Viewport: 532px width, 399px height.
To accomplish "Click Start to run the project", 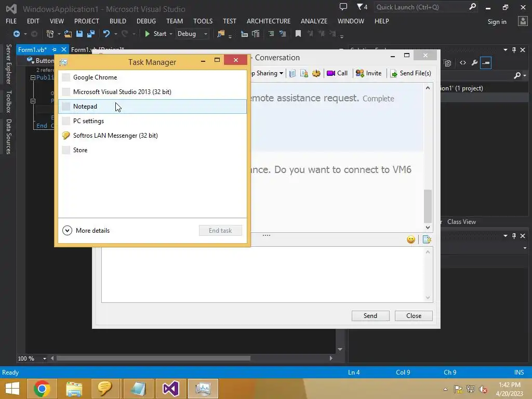I will coord(155,34).
